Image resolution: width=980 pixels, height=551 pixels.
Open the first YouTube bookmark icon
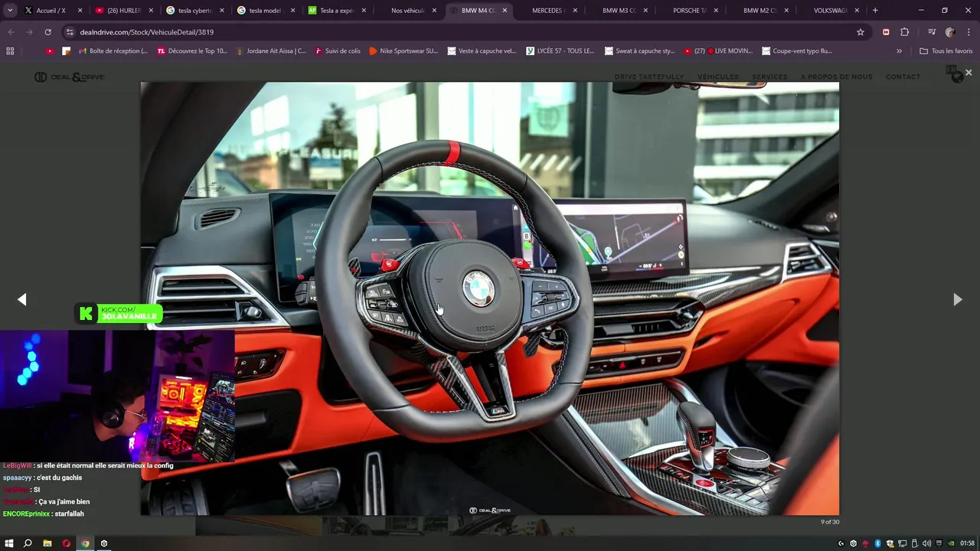[x=50, y=51]
